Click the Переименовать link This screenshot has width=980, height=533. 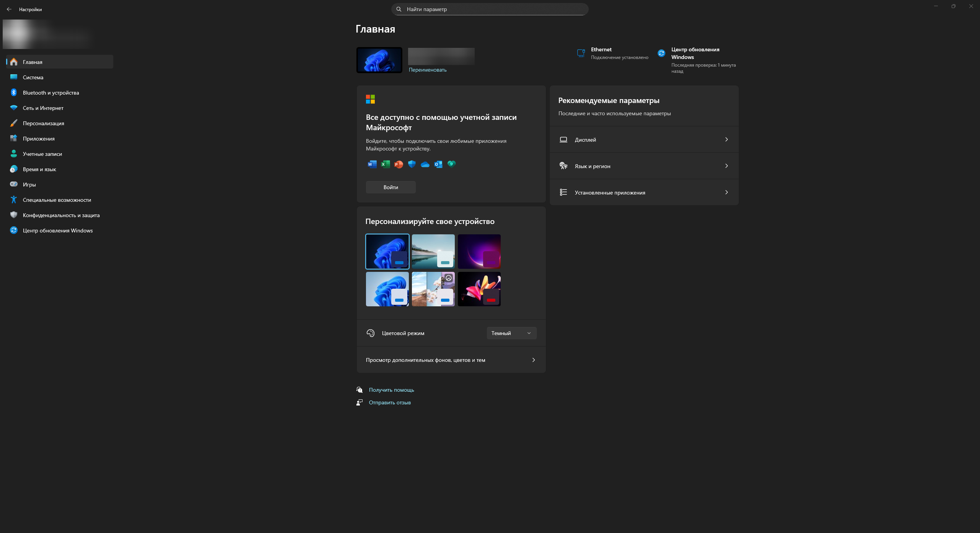[428, 70]
